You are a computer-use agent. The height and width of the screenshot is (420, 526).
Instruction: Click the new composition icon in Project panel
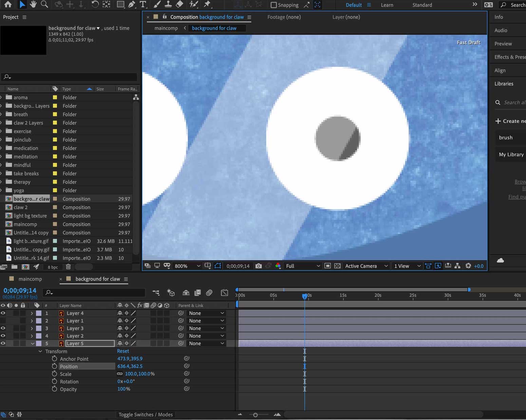(x=25, y=267)
